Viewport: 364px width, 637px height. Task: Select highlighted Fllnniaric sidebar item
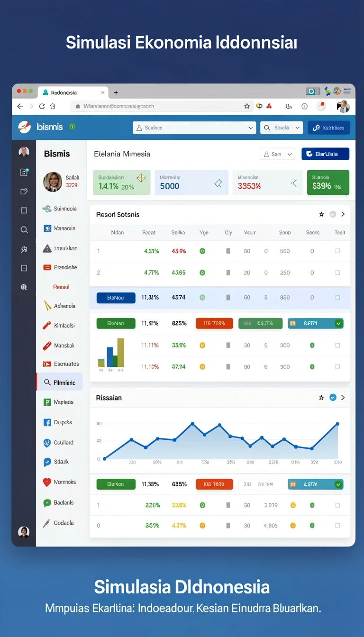pos(59,382)
